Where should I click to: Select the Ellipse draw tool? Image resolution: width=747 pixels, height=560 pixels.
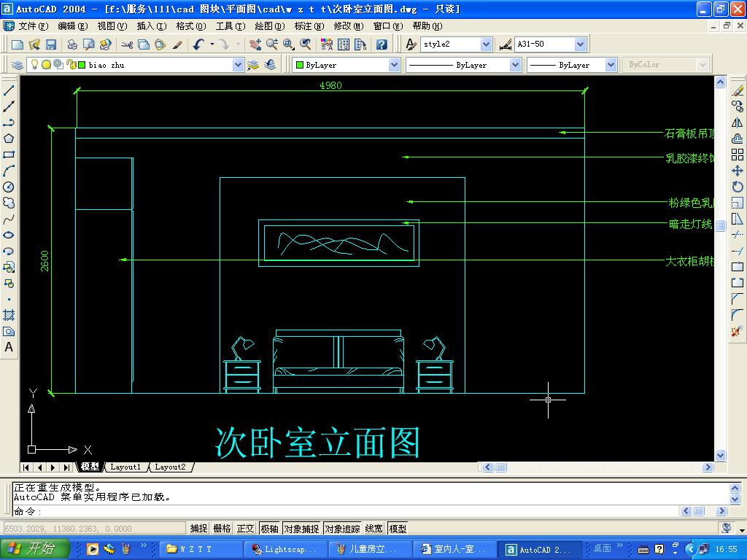(9, 236)
